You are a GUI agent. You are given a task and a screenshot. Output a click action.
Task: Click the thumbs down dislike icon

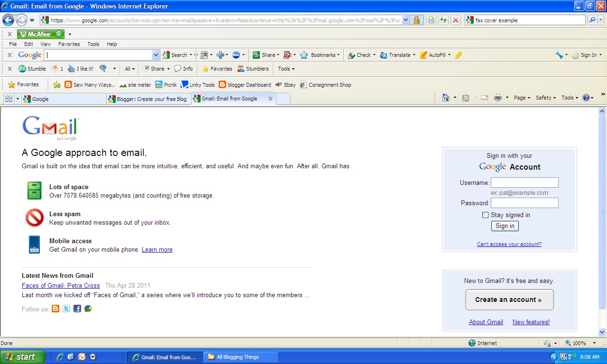tap(103, 69)
